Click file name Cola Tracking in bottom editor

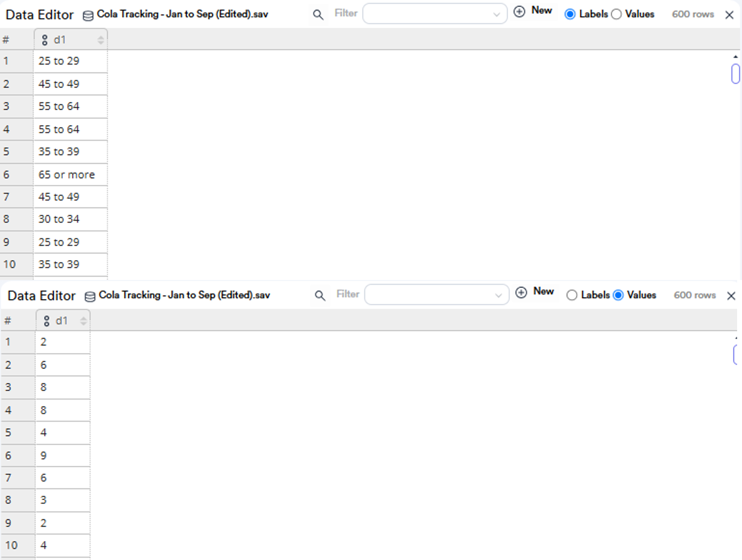[185, 295]
